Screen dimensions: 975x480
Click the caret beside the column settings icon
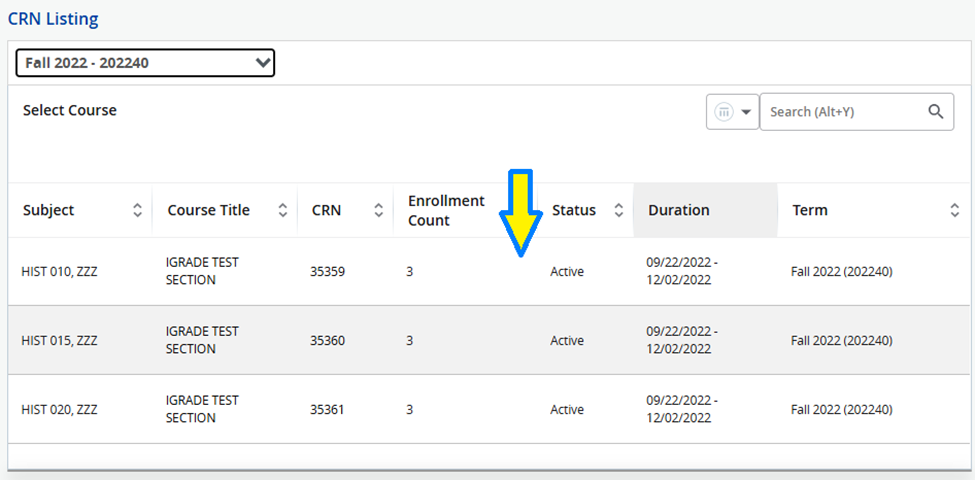point(747,113)
